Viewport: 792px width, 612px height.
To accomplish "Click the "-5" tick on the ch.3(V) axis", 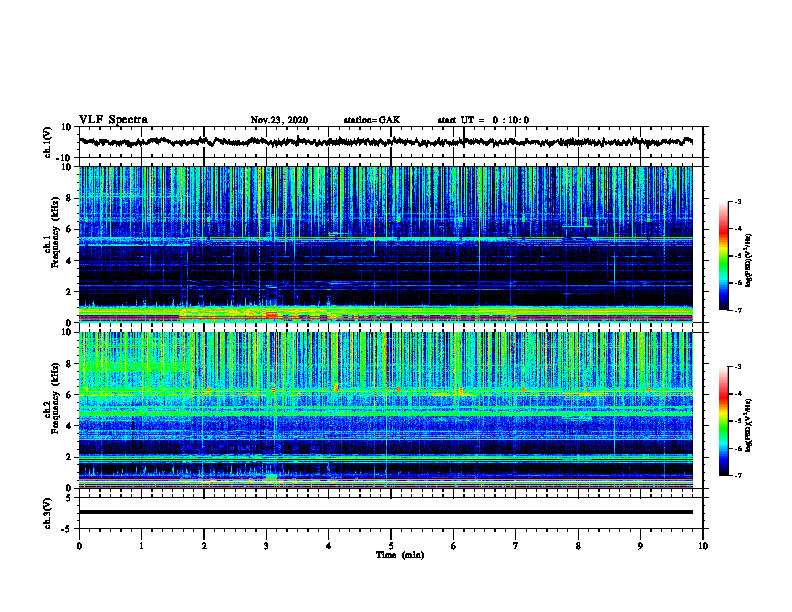I will (66, 529).
